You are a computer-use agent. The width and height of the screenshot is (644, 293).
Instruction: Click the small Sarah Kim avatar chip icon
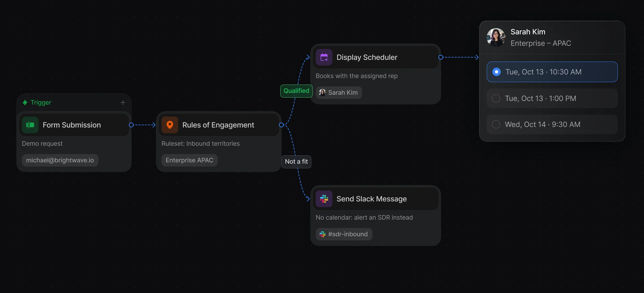click(323, 93)
